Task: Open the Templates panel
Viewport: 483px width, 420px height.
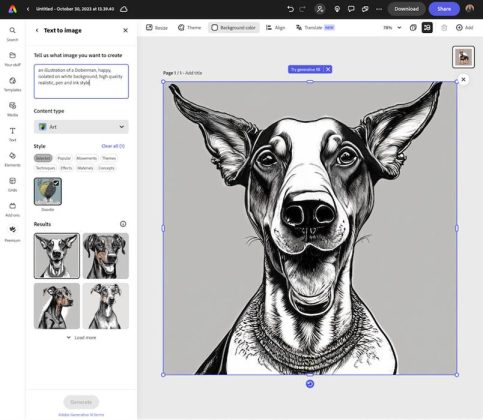Action: pyautogui.click(x=12, y=84)
